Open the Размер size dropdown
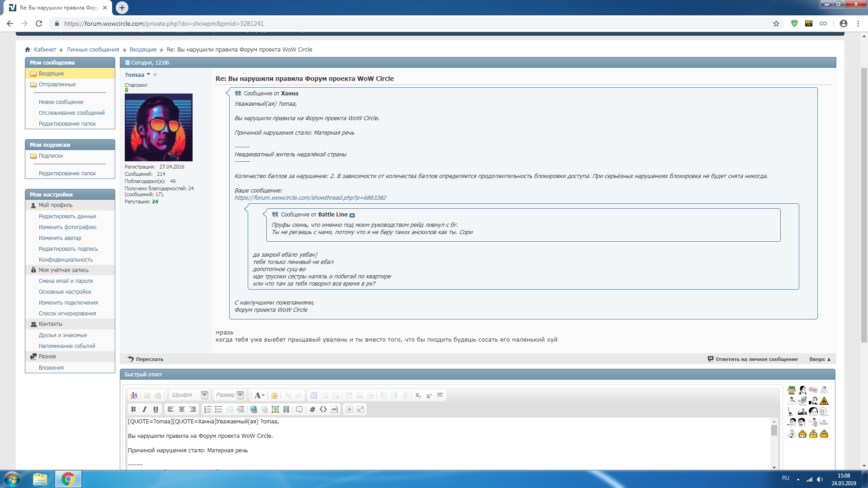868x488 pixels. click(x=240, y=395)
